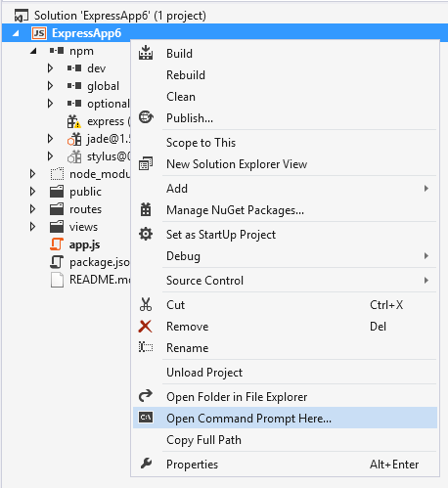
Task: Select the Properties menu entry text
Action: pyautogui.click(x=192, y=465)
